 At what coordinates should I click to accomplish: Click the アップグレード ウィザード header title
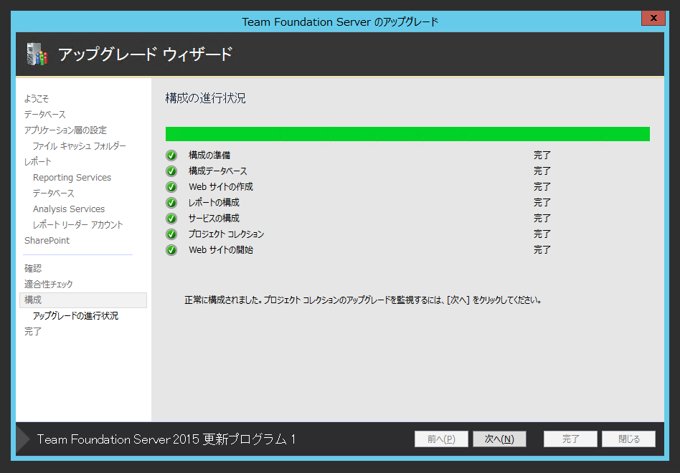click(146, 55)
